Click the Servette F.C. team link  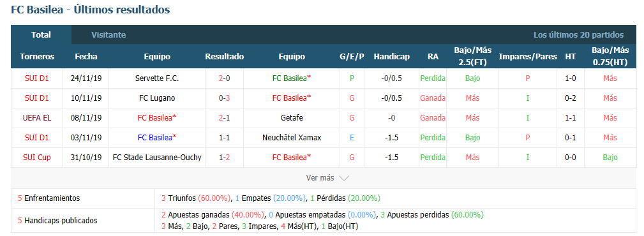157,78
